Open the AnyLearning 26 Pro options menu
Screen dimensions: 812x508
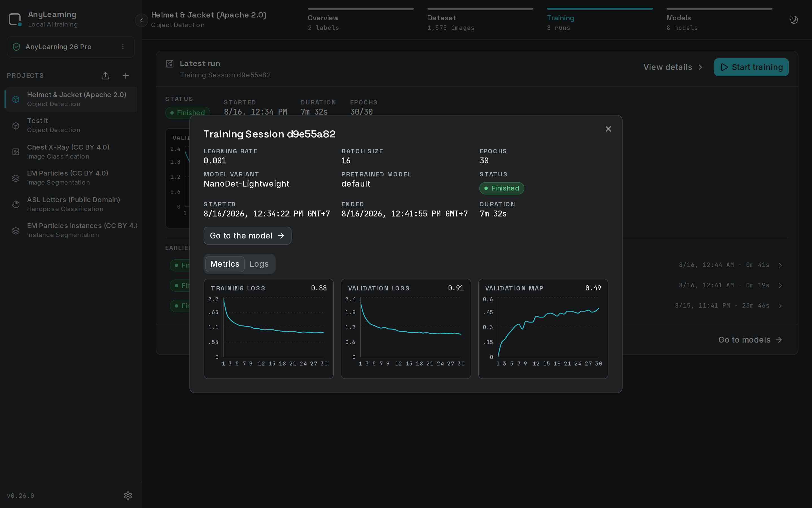123,47
